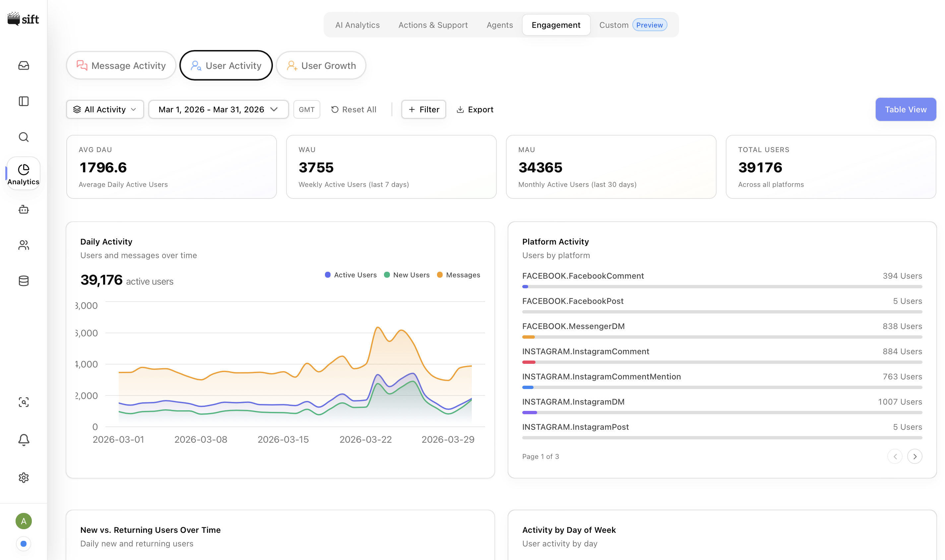Toggle Active Users legend series
945x560 pixels.
coord(350,275)
